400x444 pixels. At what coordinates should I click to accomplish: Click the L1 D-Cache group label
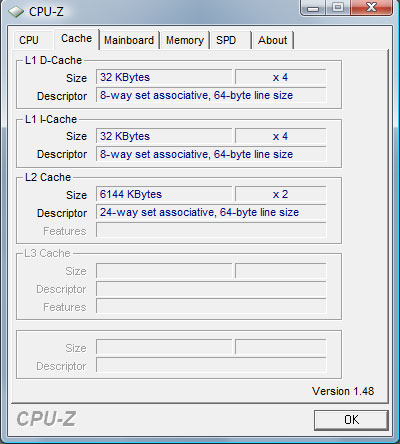[53, 60]
